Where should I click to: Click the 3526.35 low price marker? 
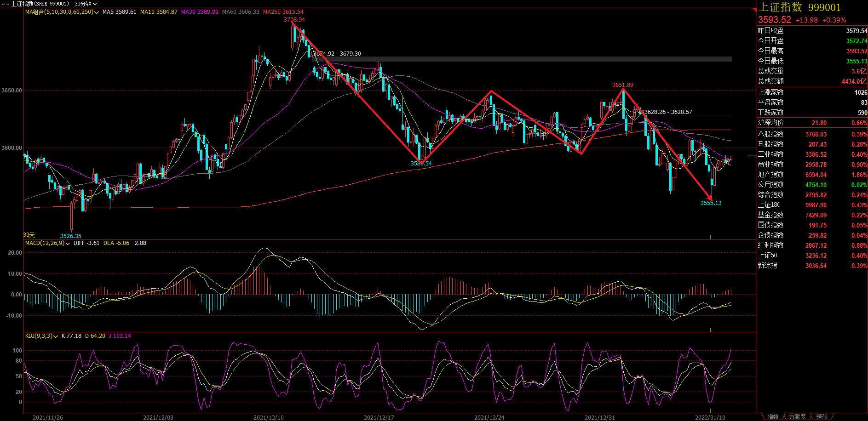pos(70,236)
